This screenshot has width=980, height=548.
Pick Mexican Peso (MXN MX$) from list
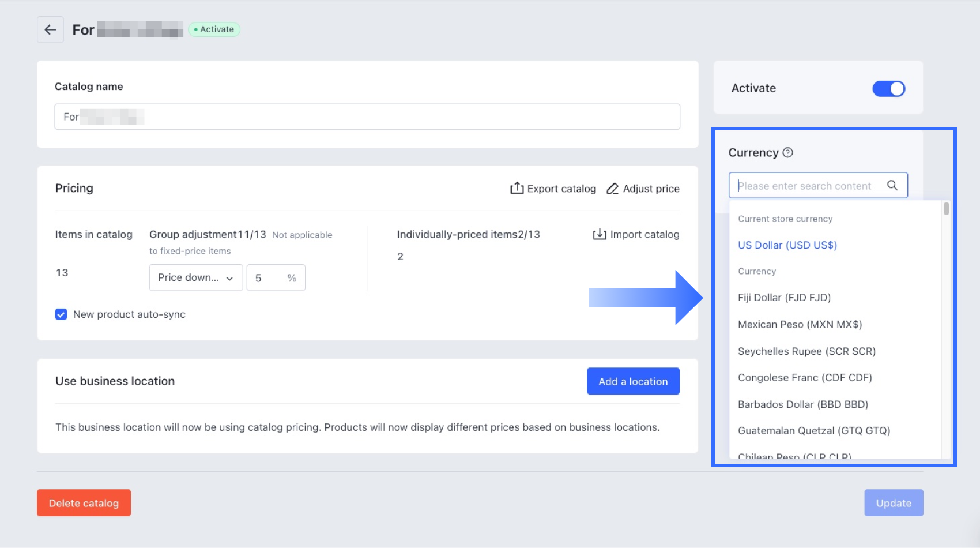click(800, 324)
